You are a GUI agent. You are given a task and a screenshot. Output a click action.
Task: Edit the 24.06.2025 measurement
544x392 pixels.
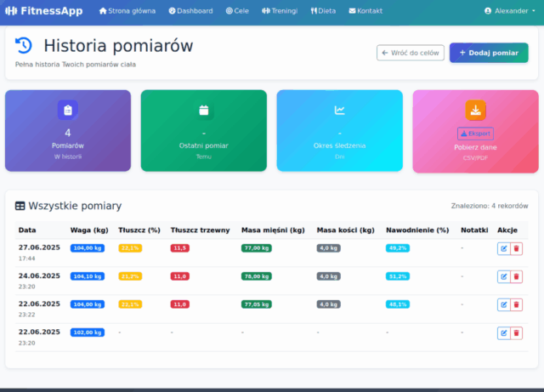504,276
